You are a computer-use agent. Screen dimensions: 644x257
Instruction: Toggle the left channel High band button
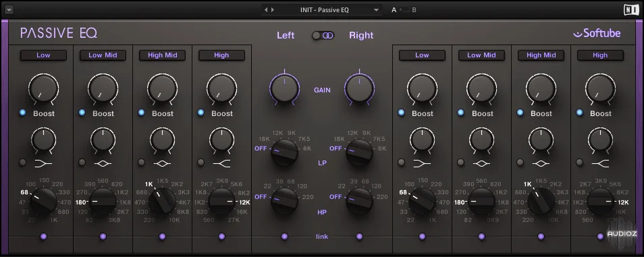(x=221, y=55)
